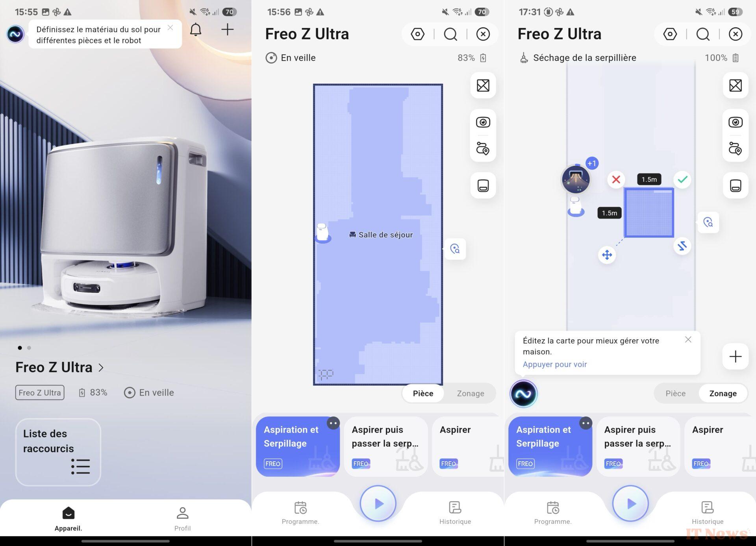Open robot locate/route icon in middle screen
The height and width of the screenshot is (546, 756).
[483, 148]
